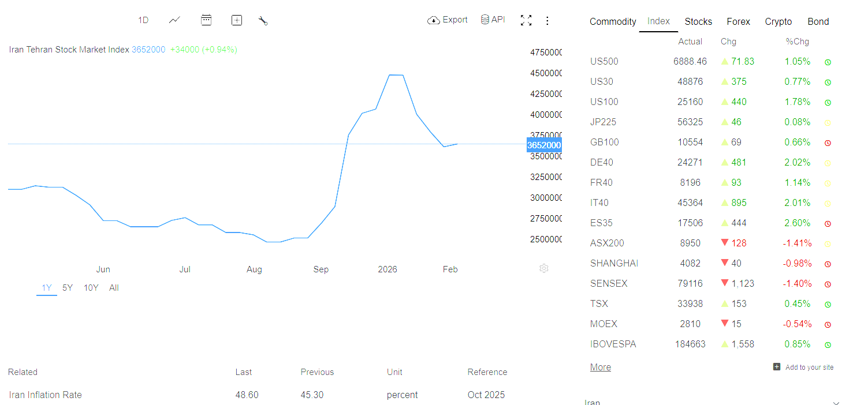The width and height of the screenshot is (868, 405).
Task: Open the GB100 index link
Action: point(605,142)
